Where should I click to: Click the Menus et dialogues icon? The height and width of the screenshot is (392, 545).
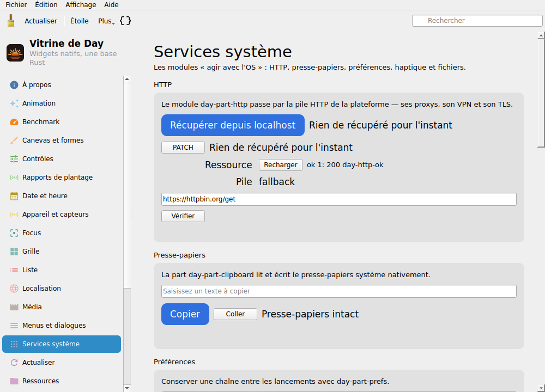[x=14, y=326]
